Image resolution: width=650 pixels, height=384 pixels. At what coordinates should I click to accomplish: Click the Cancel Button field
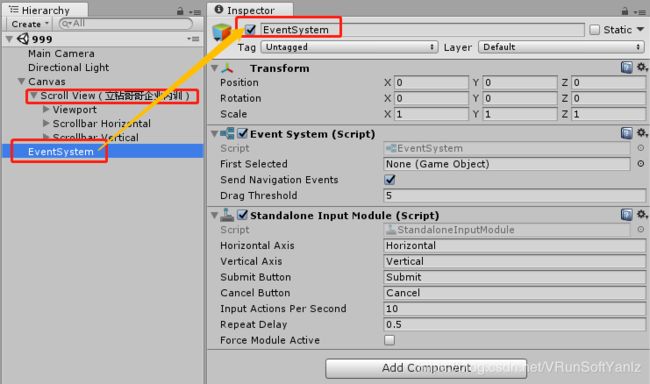(514, 293)
